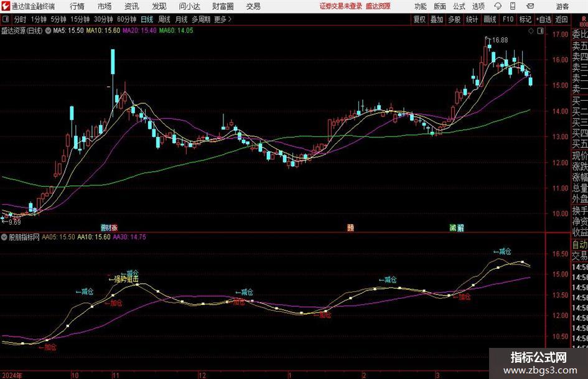The image size is (588, 379).
Task: Open the 多周期 multi-period view
Action: click(x=201, y=19)
